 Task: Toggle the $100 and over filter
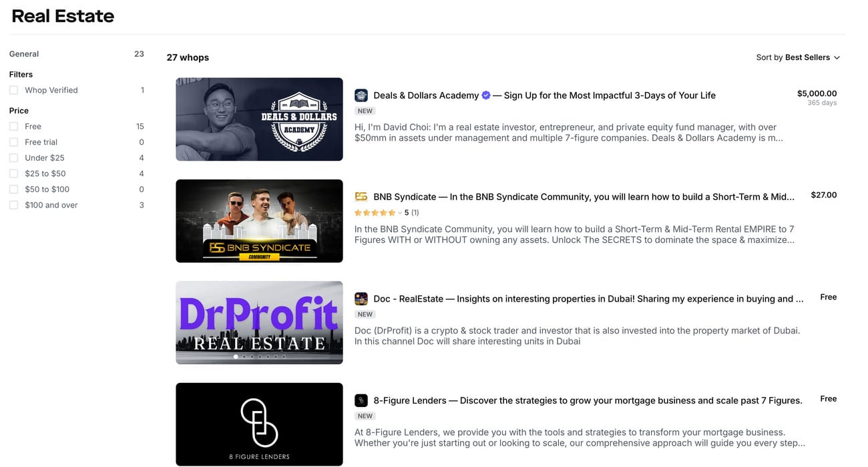(13, 205)
